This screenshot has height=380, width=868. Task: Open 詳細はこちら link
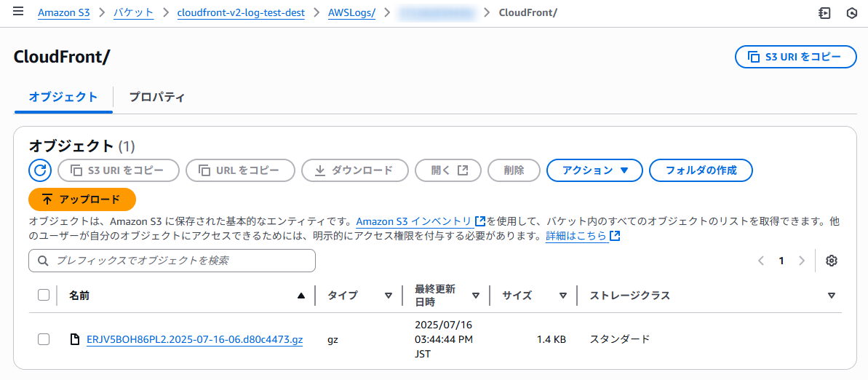tap(576, 236)
